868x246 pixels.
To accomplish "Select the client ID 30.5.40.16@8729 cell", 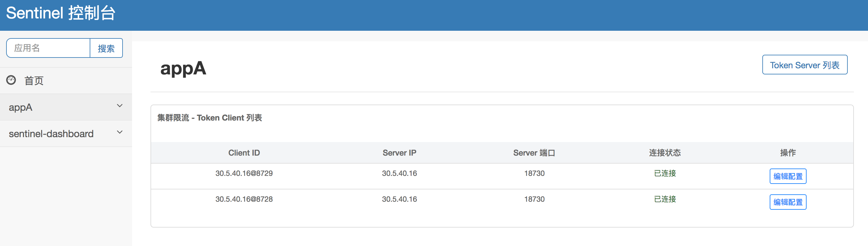I will click(x=244, y=173).
